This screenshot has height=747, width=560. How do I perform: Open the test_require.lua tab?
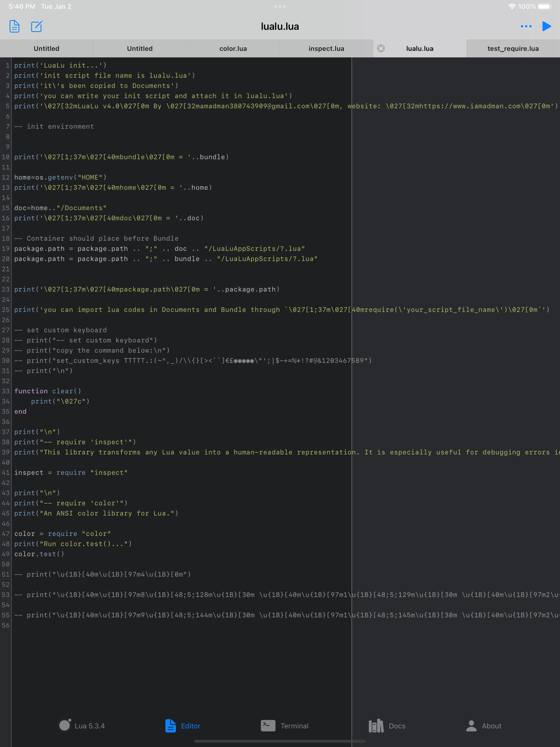513,48
